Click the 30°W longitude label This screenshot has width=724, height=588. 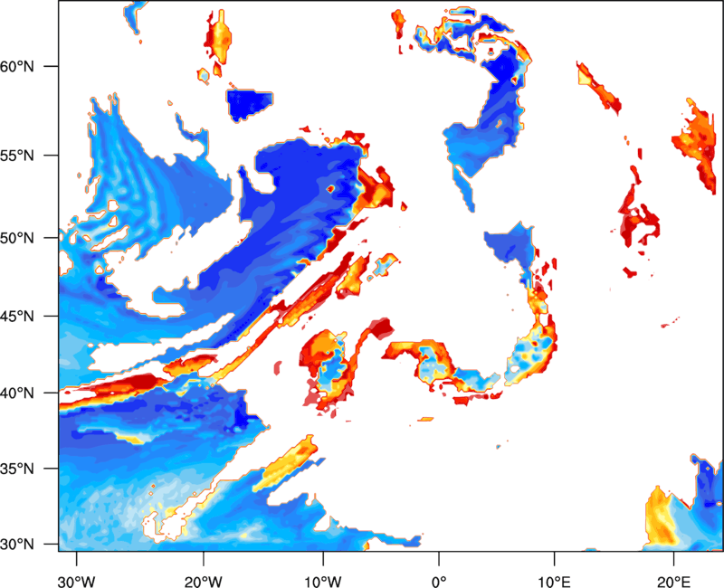point(76,581)
